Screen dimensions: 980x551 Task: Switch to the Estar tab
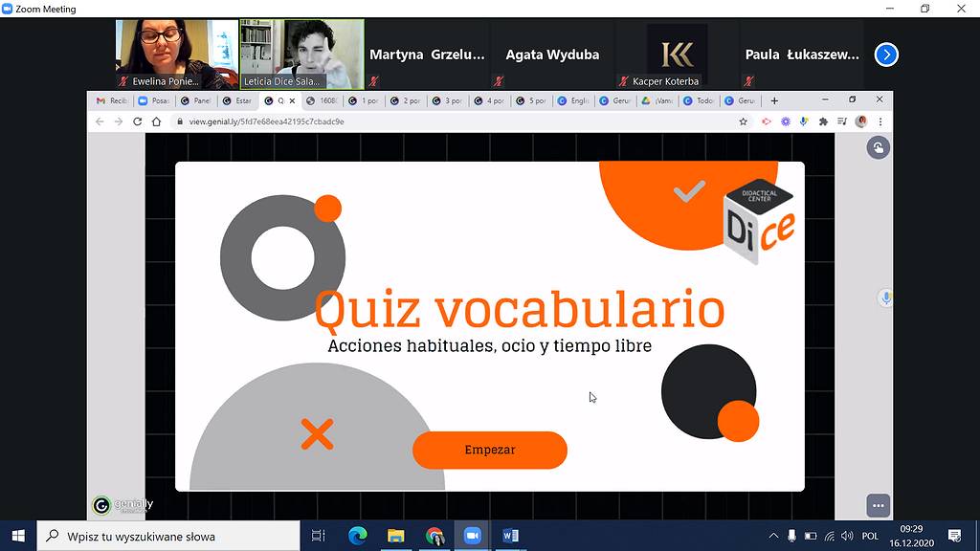pyautogui.click(x=237, y=100)
